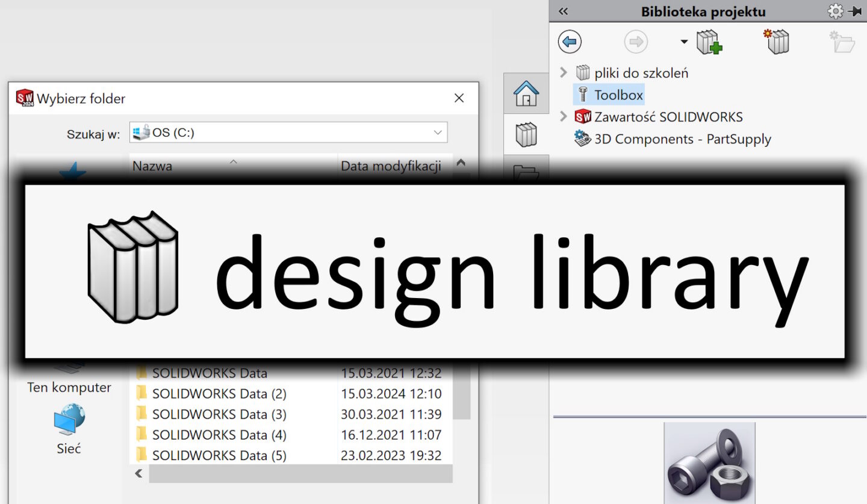The image size is (867, 504).
Task: Select Ten komputer in dialog sidebar
Action: click(69, 387)
